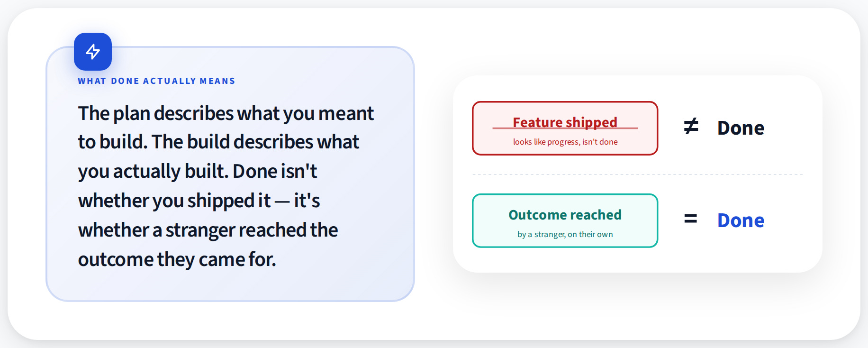Click the line 'whether a stranger reached the'

[208, 230]
